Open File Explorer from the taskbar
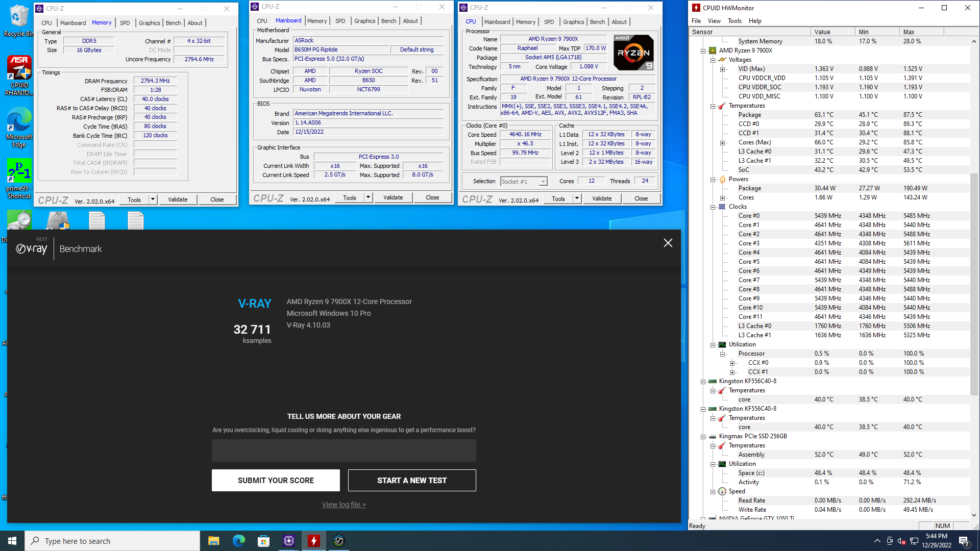The width and height of the screenshot is (980, 551). (x=214, y=541)
